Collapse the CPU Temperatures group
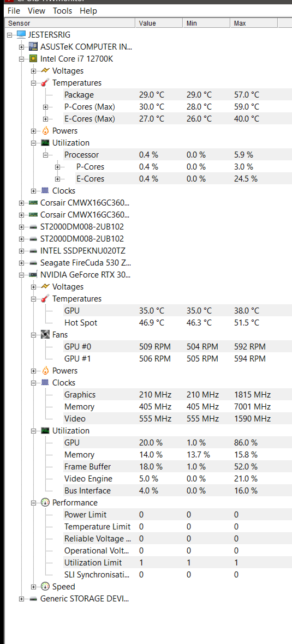 pyautogui.click(x=34, y=83)
